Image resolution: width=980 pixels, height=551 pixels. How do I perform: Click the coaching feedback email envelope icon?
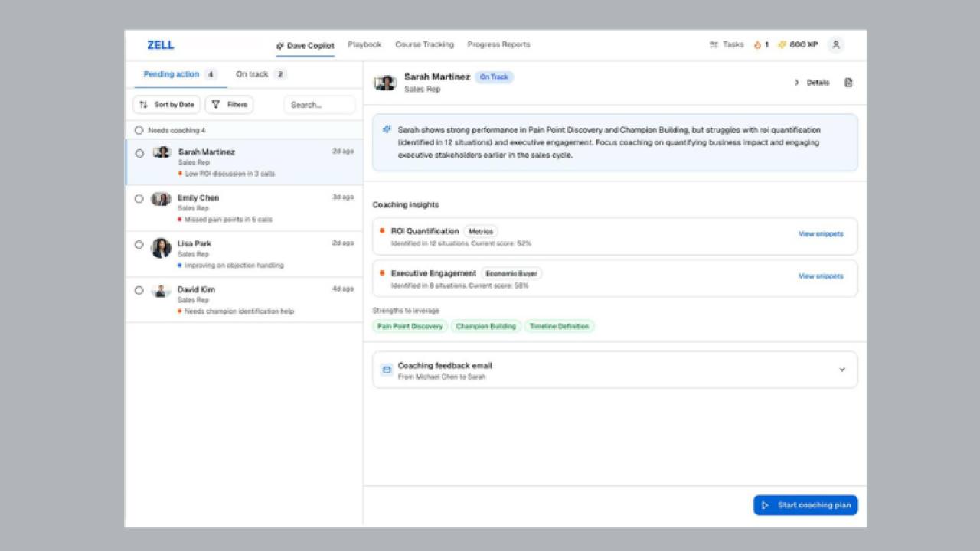click(x=387, y=370)
